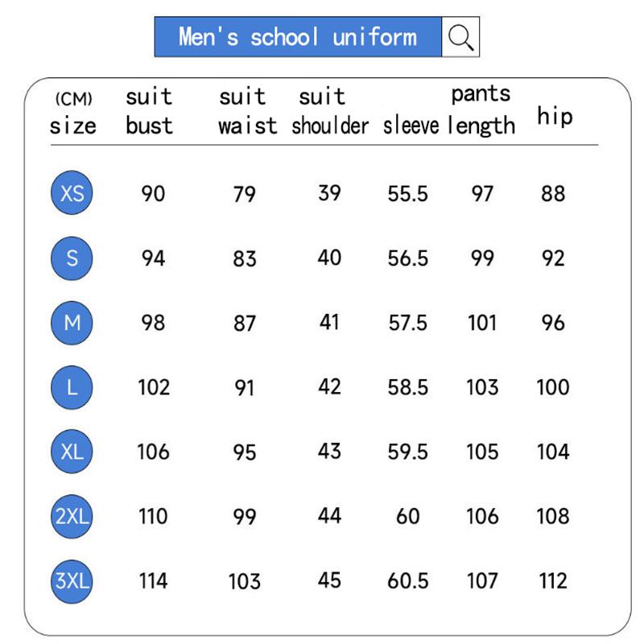The image size is (644, 644).
Task: Click the (CM) size header label
Action: click(72, 113)
